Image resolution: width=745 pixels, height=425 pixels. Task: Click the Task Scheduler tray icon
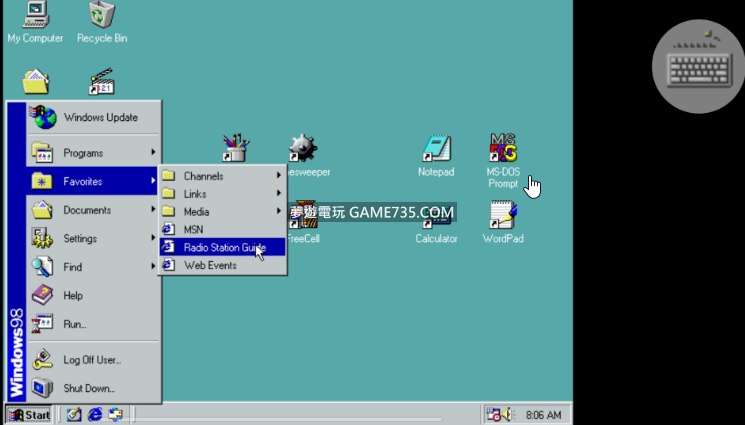493,415
